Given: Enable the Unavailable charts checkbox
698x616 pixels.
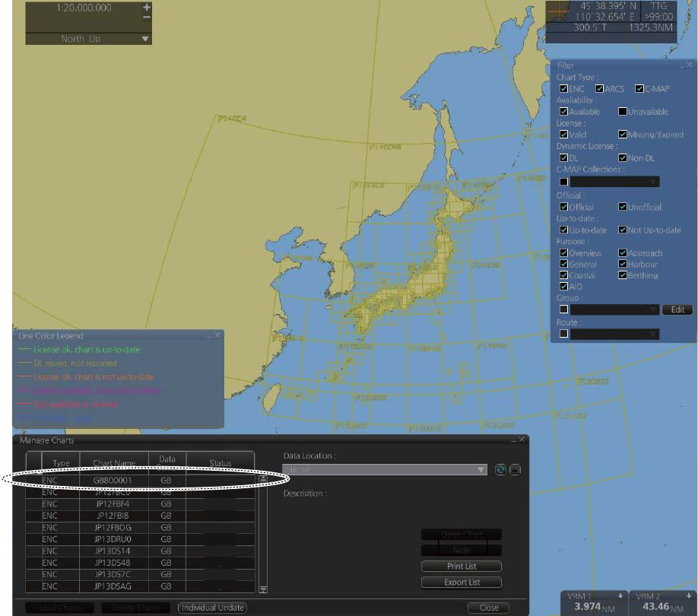Looking at the screenshot, I should [623, 112].
